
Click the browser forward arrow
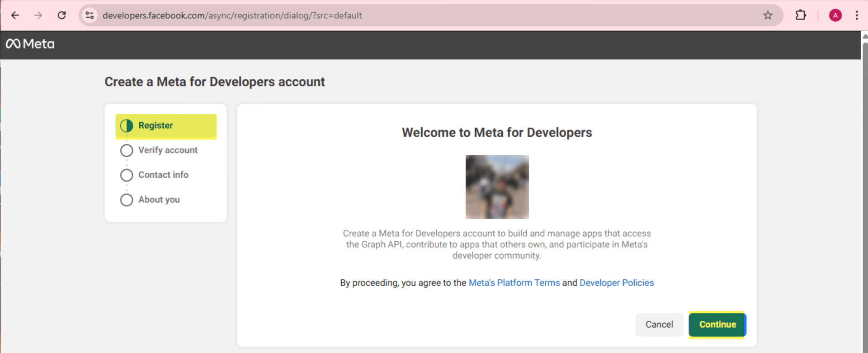38,15
